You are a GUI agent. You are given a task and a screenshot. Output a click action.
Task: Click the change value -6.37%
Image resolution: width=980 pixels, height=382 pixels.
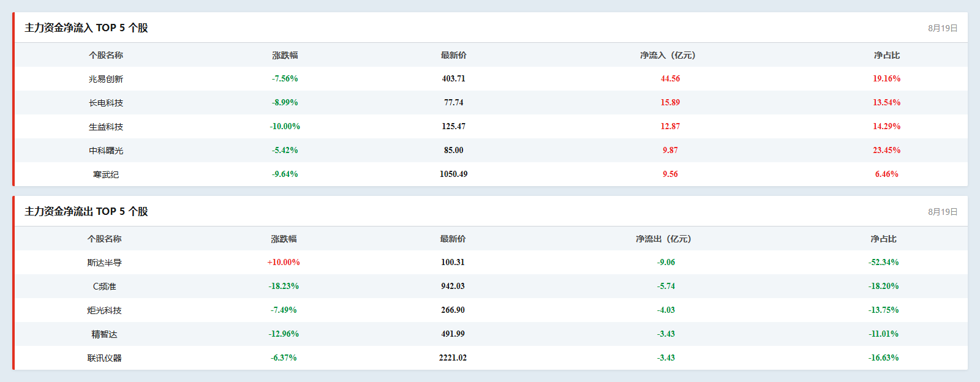click(x=284, y=358)
